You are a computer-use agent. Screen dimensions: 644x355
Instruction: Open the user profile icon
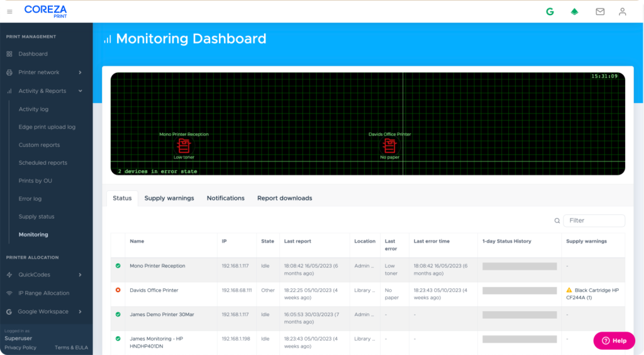[622, 11]
